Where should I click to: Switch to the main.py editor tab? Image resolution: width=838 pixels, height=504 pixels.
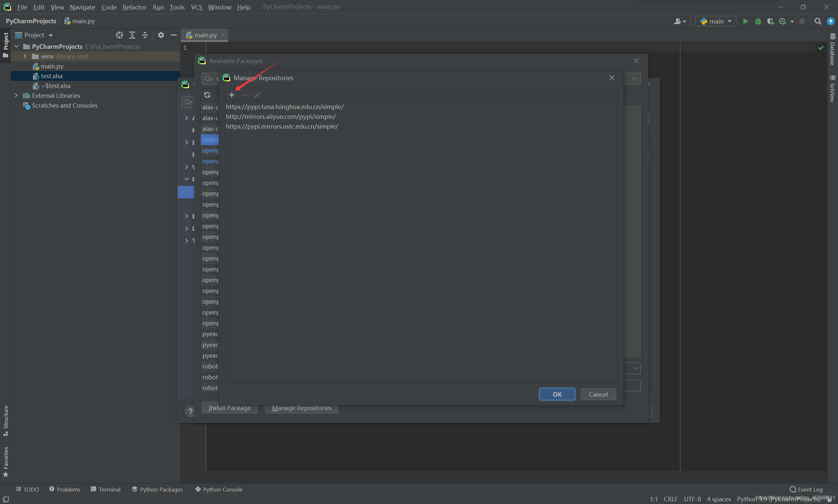[x=205, y=35]
